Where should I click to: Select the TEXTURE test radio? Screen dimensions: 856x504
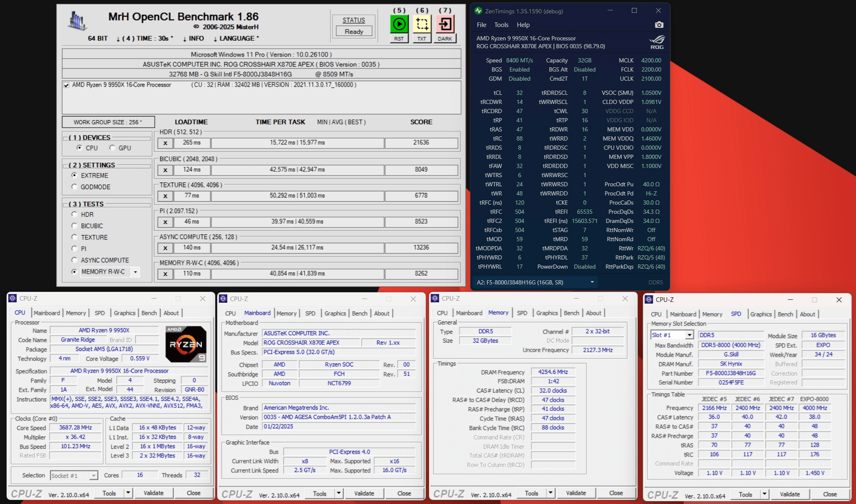tap(74, 237)
